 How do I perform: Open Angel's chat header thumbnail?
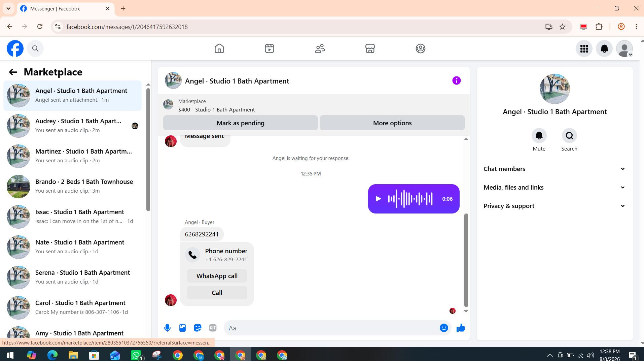click(173, 81)
